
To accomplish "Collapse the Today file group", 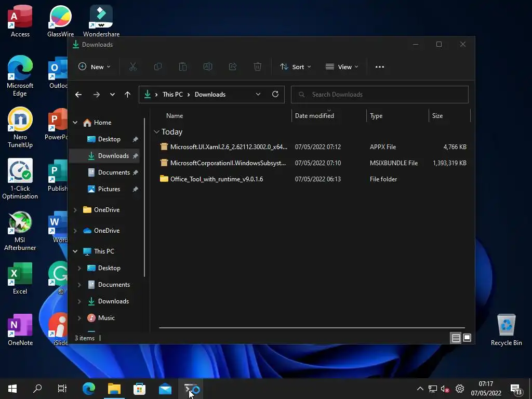I will (156, 132).
